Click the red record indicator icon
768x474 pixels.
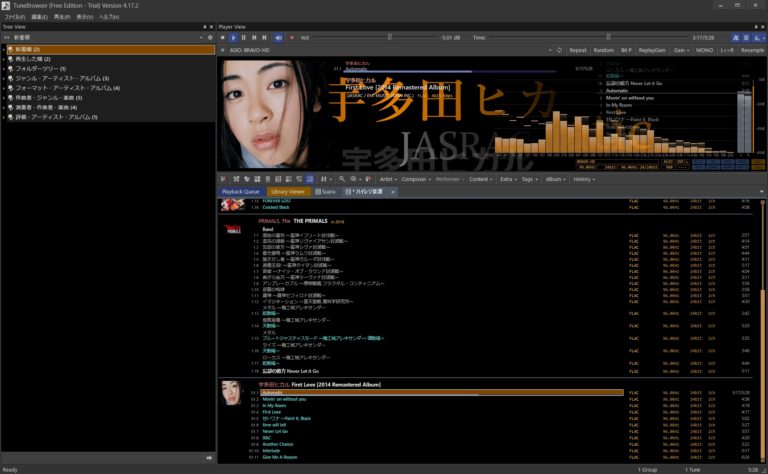(292, 37)
